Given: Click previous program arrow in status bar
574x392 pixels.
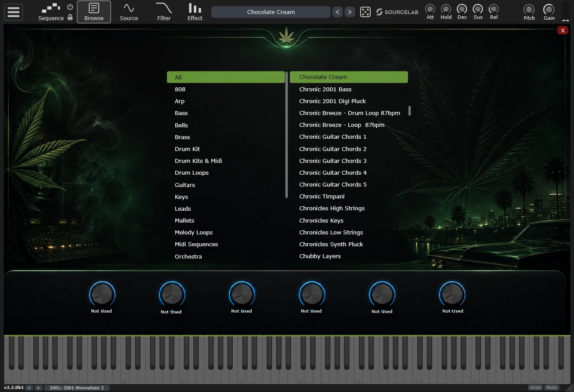Looking at the screenshot, I should click(x=29, y=388).
